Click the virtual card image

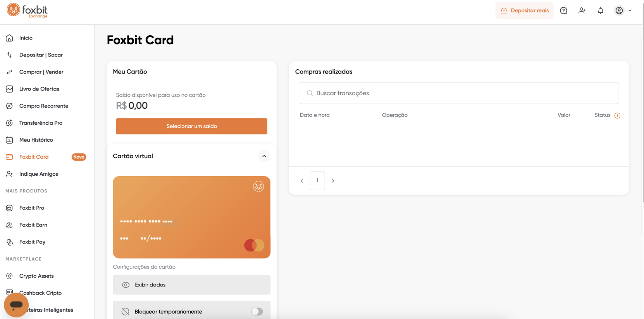click(191, 217)
